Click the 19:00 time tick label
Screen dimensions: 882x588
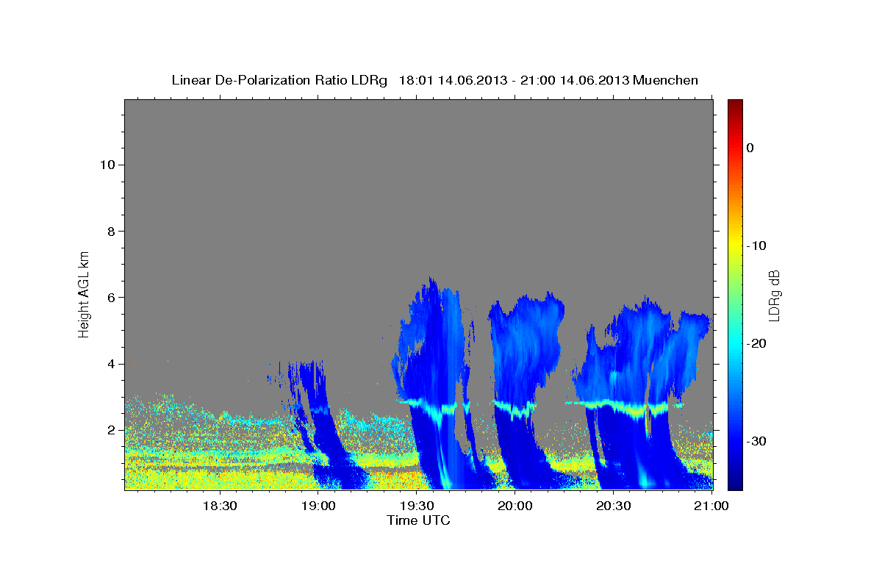[x=318, y=506]
